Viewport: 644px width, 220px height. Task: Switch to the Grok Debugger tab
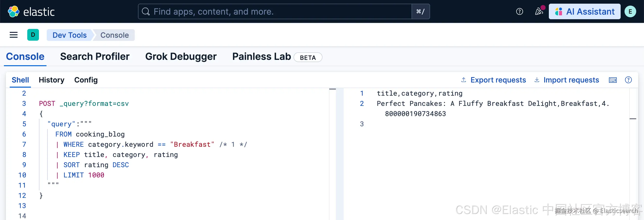[181, 57]
